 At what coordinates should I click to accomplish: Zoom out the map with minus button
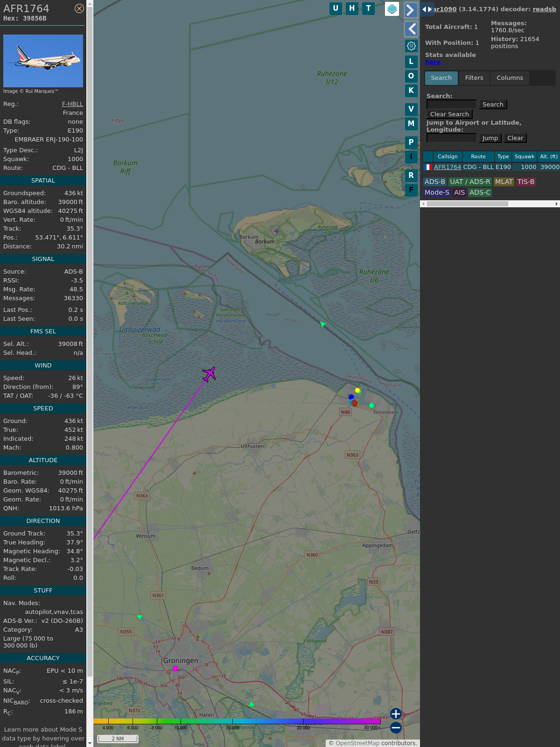pos(396,727)
